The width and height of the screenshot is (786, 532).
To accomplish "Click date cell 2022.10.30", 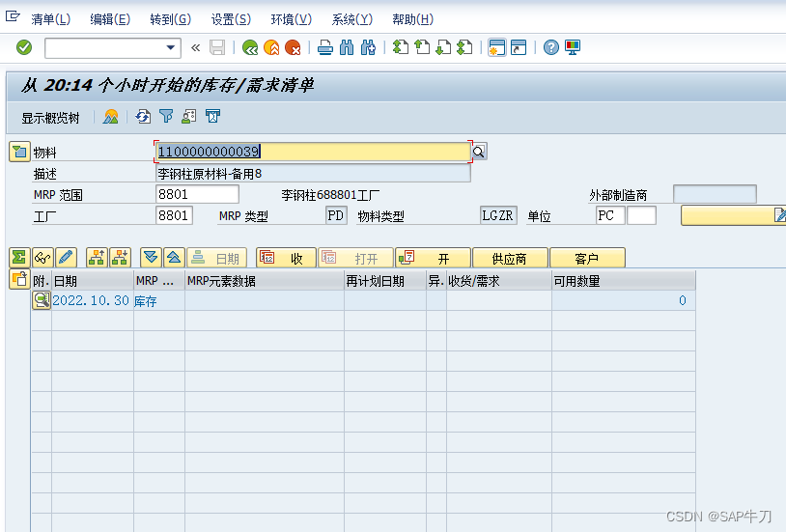I will click(x=91, y=301).
